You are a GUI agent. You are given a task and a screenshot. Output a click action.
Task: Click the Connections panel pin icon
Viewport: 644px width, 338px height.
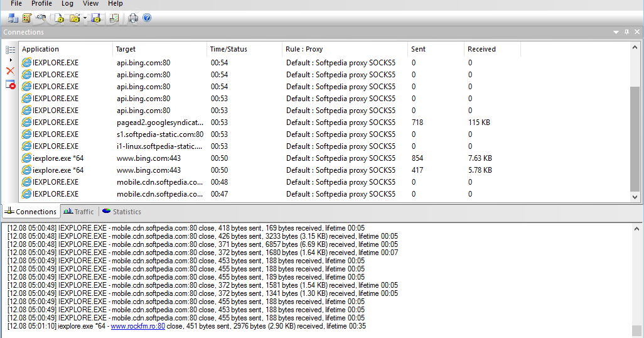(626, 32)
